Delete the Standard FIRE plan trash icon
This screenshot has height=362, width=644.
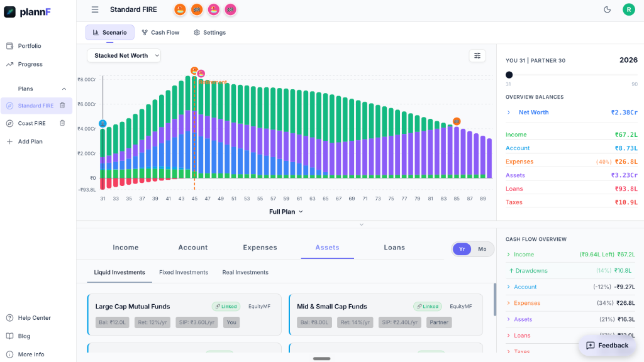[62, 106]
